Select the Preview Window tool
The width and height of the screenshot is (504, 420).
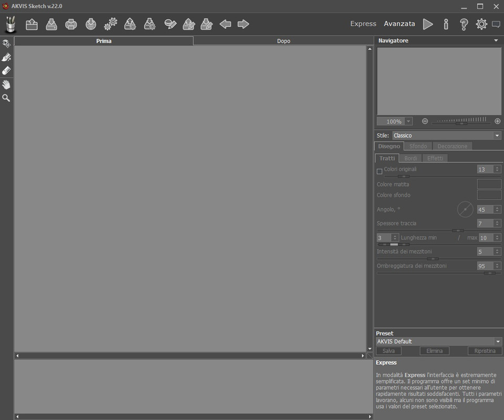6,43
